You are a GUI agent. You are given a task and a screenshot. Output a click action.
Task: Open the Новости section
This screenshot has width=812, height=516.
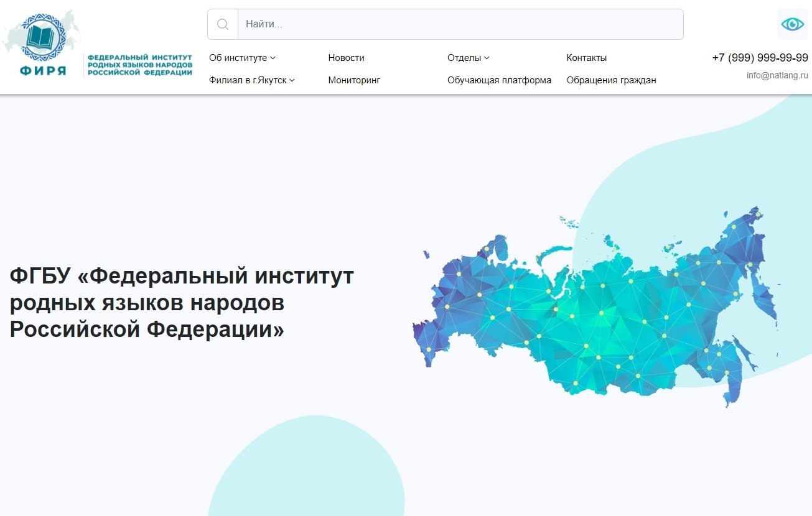[346, 57]
